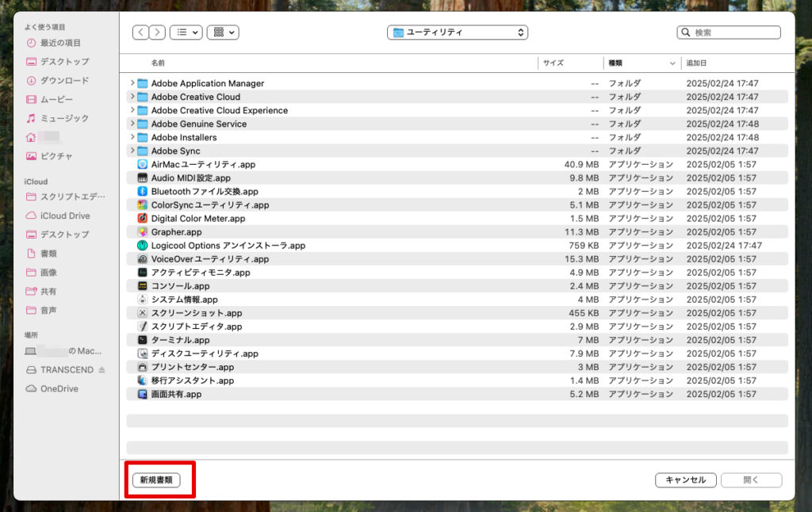Click the ターミナル.app icon
Image resolution: width=812 pixels, height=512 pixels.
pyautogui.click(x=143, y=339)
